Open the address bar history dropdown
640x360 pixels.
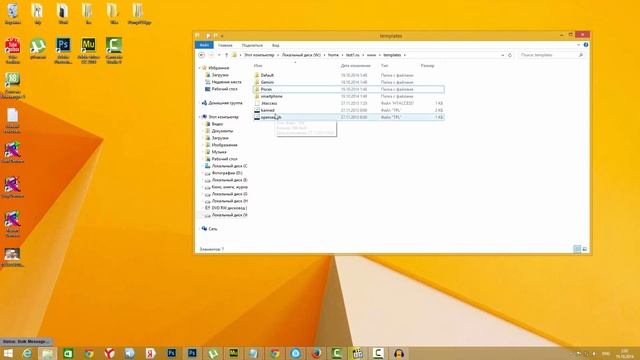(x=502, y=55)
